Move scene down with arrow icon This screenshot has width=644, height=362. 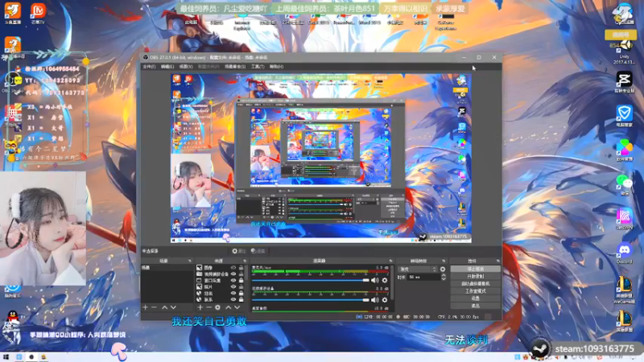coord(173,307)
